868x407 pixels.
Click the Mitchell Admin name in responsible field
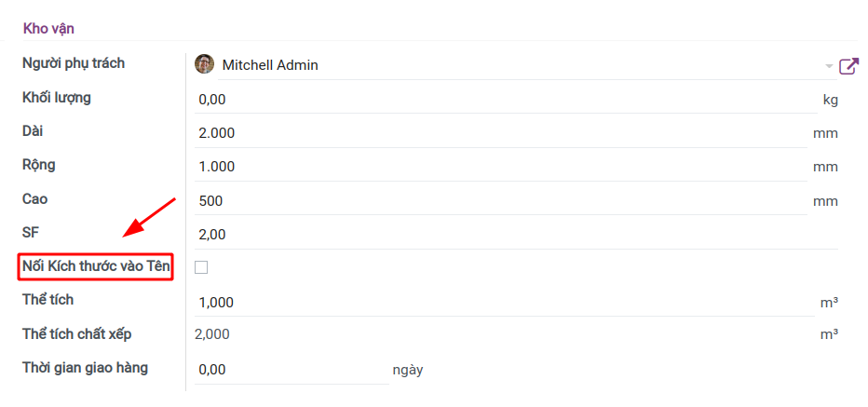click(x=270, y=65)
